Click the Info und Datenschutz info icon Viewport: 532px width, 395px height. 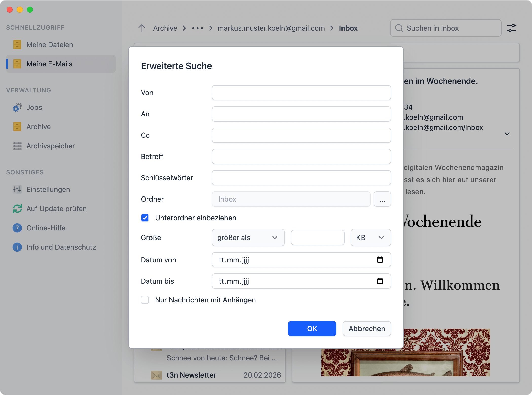click(x=17, y=247)
